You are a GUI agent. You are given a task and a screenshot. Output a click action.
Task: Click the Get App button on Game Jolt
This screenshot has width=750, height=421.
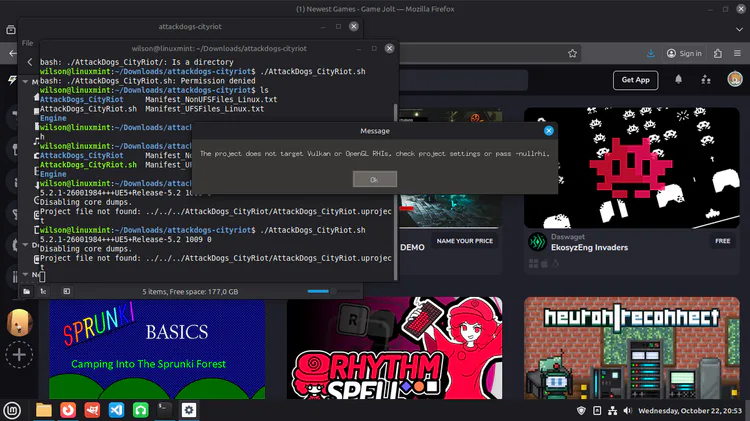(x=635, y=80)
